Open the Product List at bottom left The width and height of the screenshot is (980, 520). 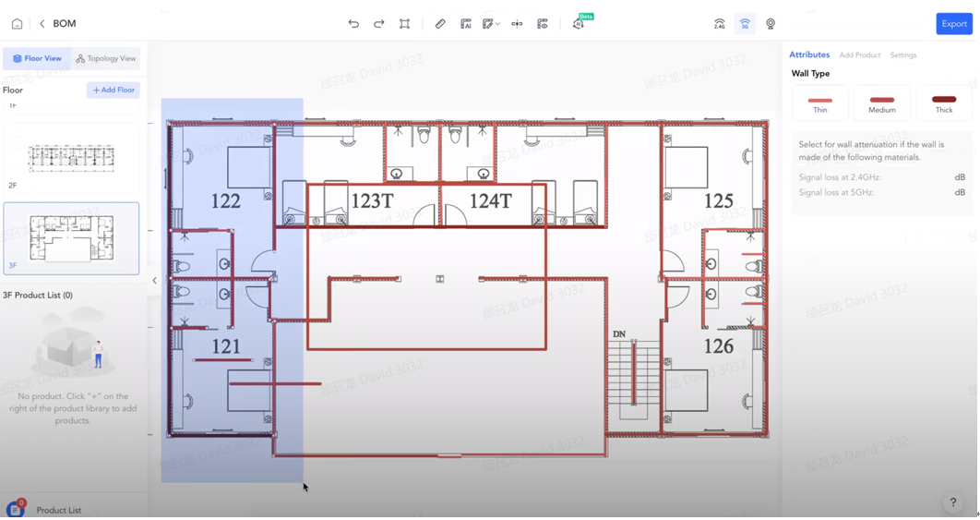(x=59, y=510)
